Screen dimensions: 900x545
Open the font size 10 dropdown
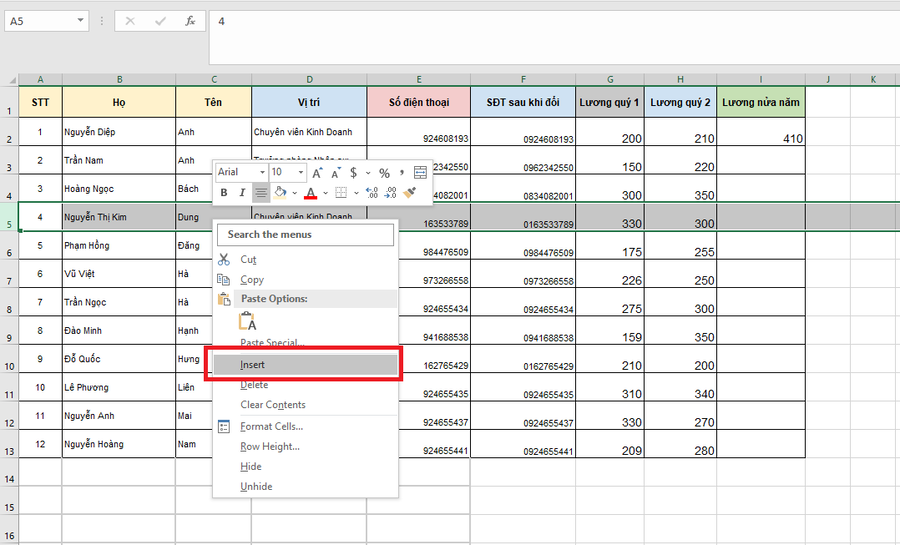click(x=300, y=172)
